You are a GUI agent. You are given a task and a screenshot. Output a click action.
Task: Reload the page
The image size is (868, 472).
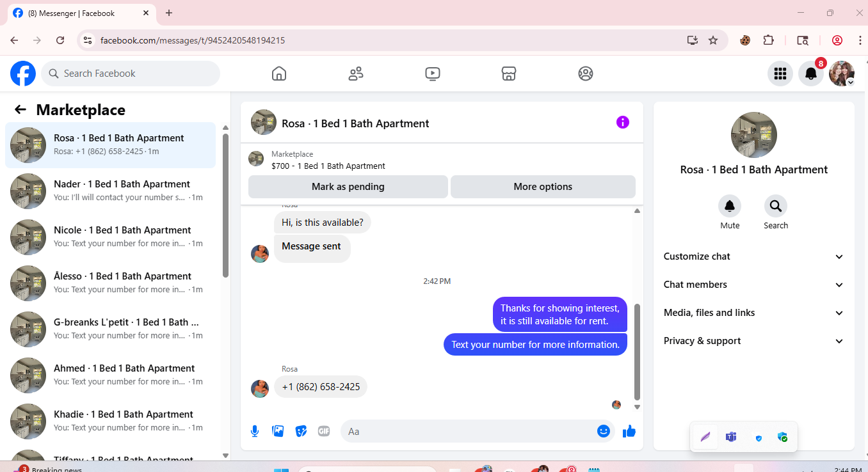(x=60, y=40)
